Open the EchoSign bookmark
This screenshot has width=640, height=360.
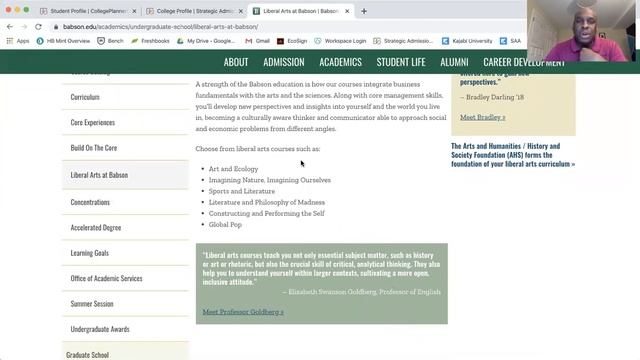point(292,41)
